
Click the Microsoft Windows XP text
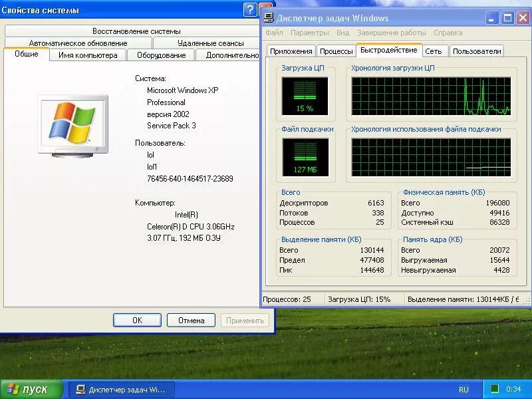click(182, 90)
